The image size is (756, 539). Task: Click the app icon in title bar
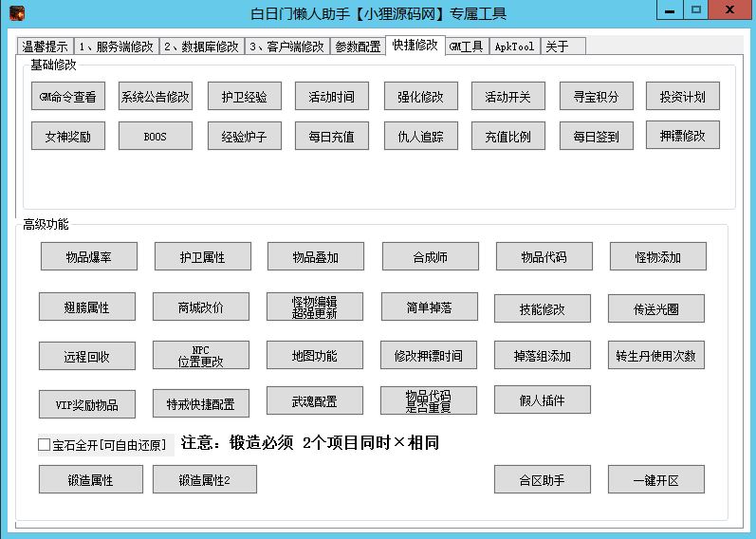click(16, 13)
